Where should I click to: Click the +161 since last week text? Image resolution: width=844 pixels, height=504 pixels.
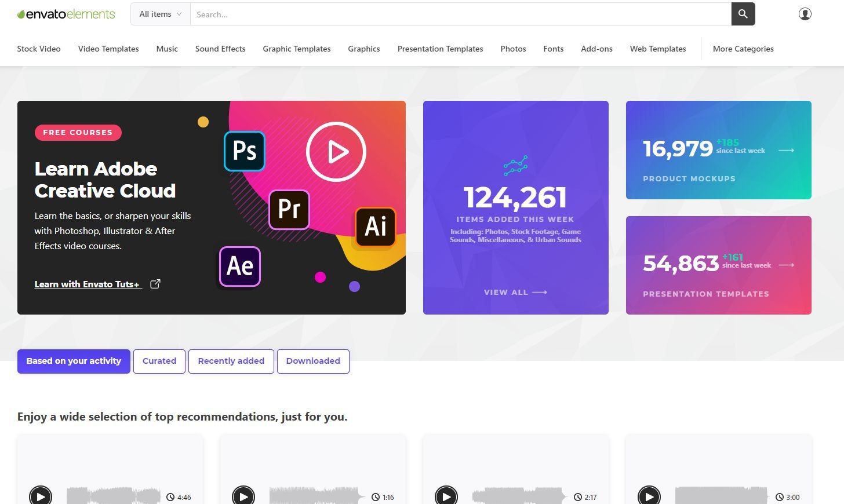[x=747, y=261]
